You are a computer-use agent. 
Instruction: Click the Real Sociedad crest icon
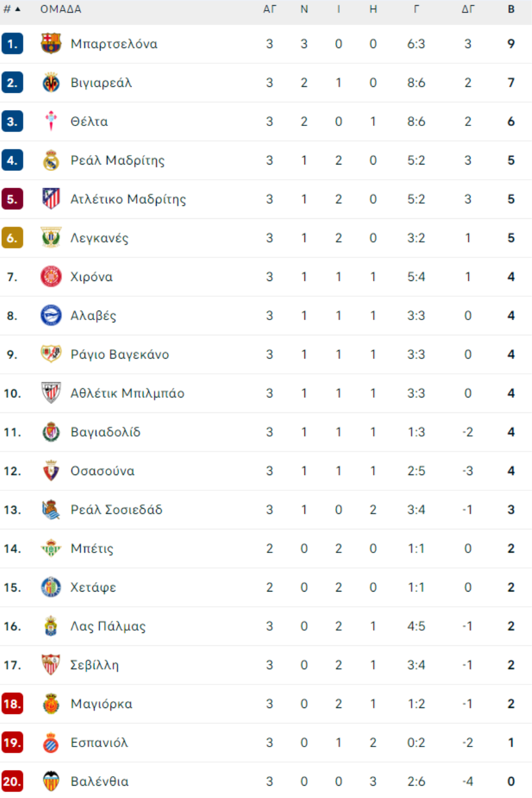click(51, 510)
